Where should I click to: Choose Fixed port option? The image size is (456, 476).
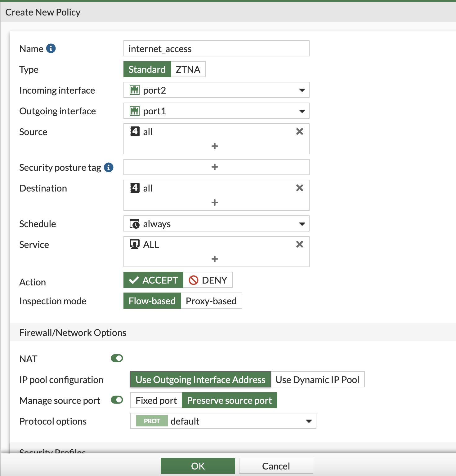pyautogui.click(x=156, y=400)
